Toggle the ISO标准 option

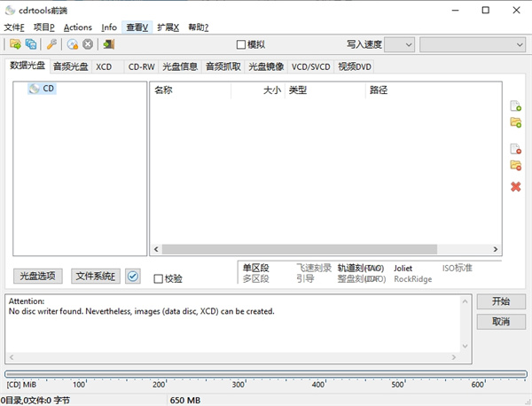click(x=457, y=268)
